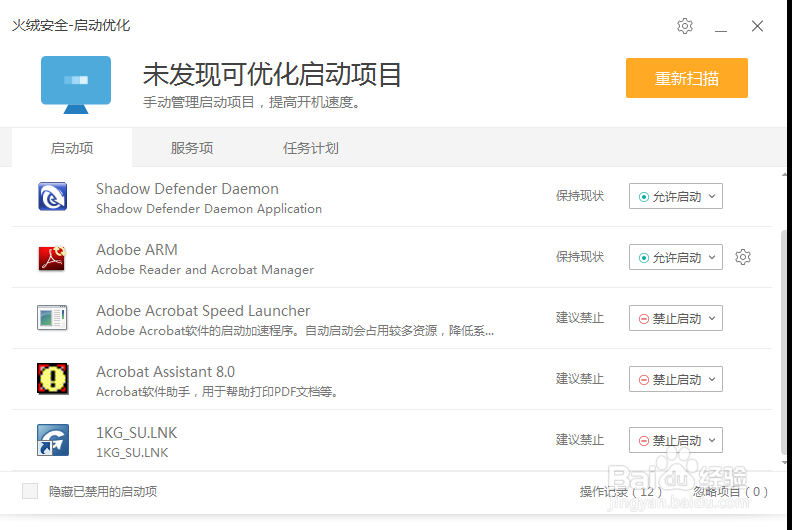Open the 操作记录 (12) link
This screenshot has height=530, width=792.
click(620, 491)
